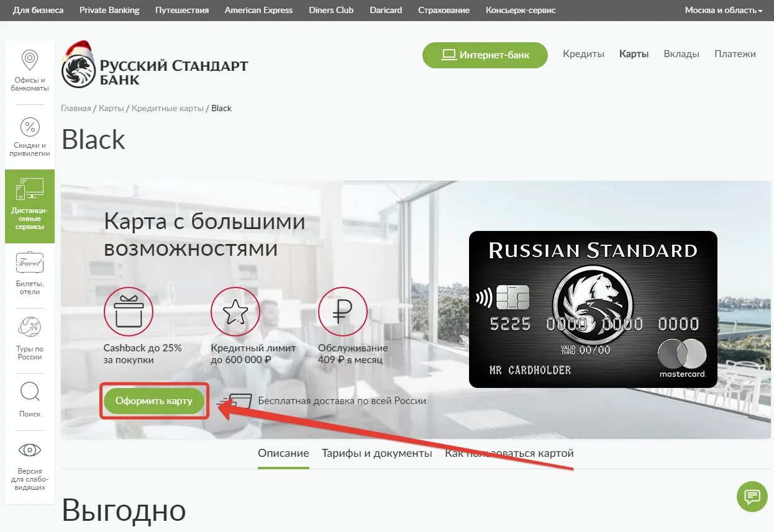Image resolution: width=774 pixels, height=532 pixels.
Task: Click the Русский Стандарт Банк logo
Action: click(155, 66)
